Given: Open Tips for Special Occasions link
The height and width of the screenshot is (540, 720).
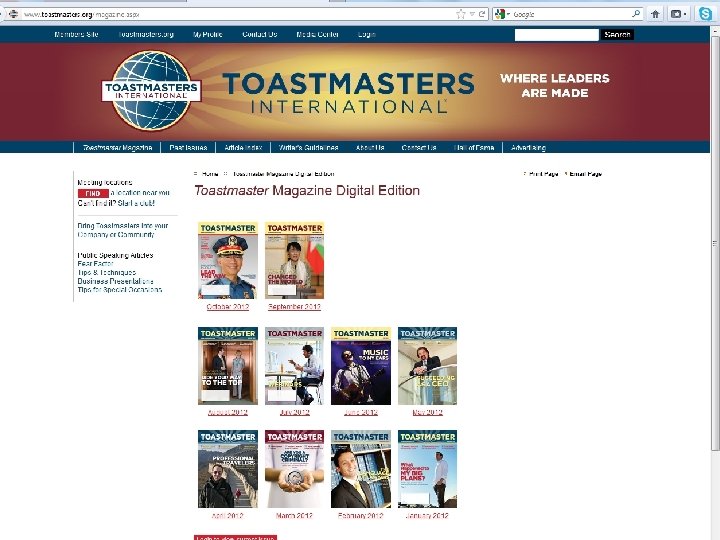Looking at the screenshot, I should (119, 290).
